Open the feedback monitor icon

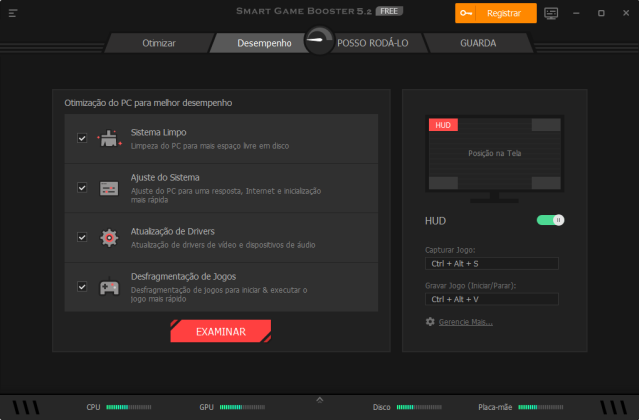(551, 13)
